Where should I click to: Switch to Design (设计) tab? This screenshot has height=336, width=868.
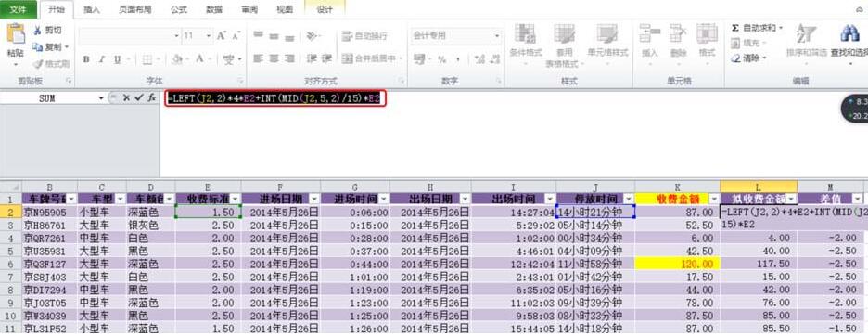pyautogui.click(x=325, y=9)
